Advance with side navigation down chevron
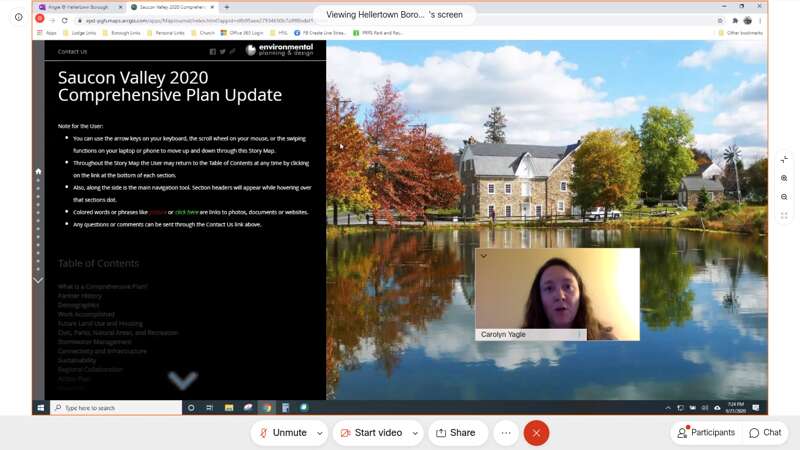 click(x=38, y=280)
